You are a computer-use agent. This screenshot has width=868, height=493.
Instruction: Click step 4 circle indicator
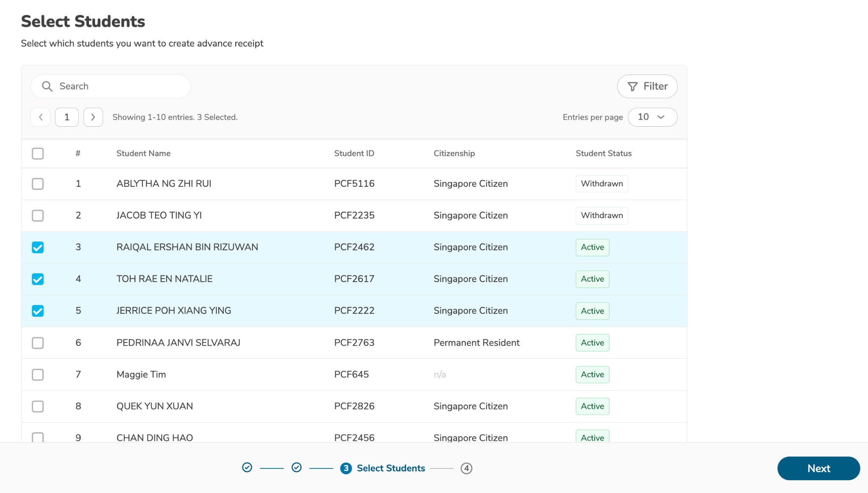pyautogui.click(x=466, y=468)
